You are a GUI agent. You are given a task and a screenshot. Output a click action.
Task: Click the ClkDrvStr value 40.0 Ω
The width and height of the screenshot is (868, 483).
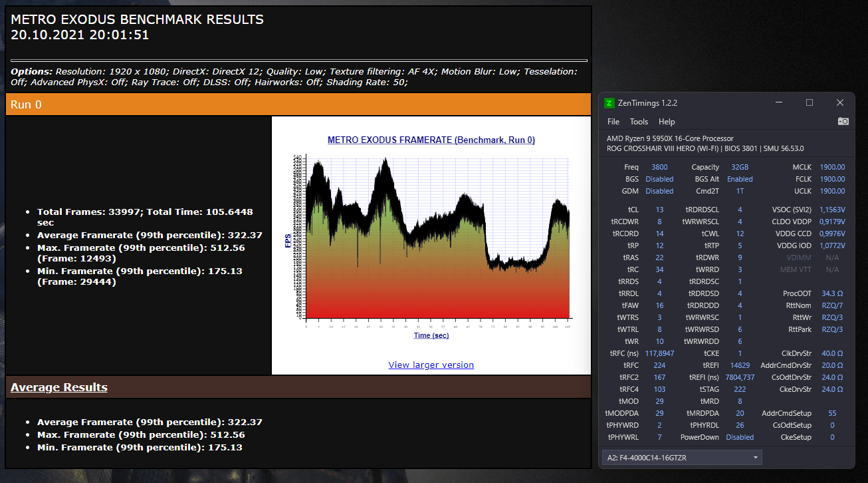(832, 353)
